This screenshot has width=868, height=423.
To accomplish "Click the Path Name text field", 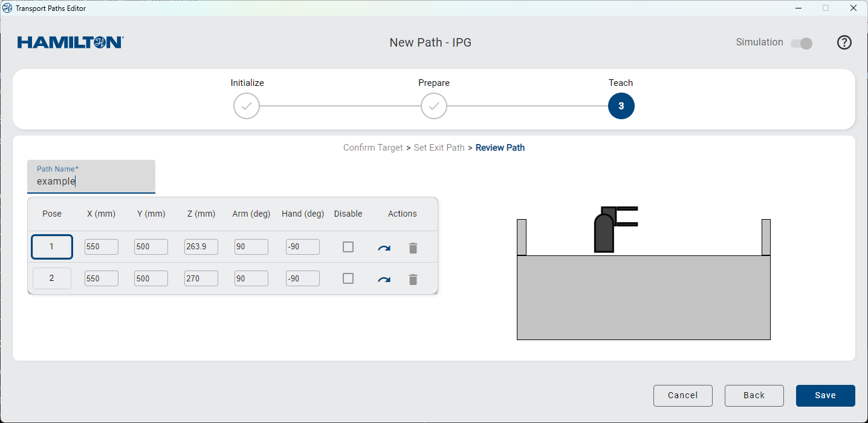I will tap(91, 181).
